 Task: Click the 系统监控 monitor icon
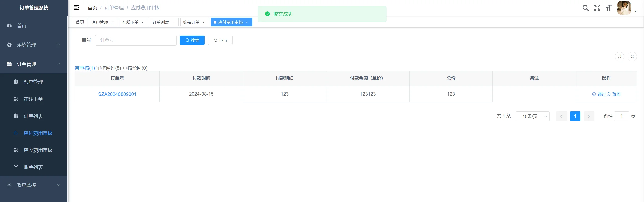point(9,185)
